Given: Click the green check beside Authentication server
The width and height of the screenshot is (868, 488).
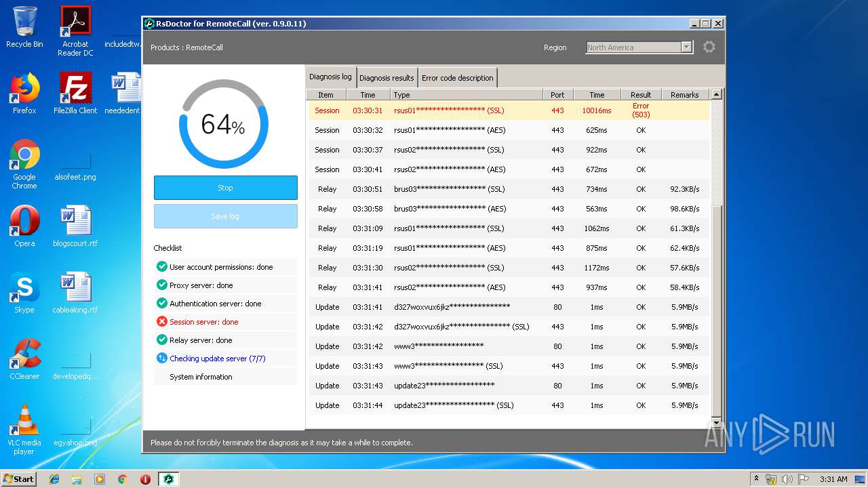Looking at the screenshot, I should (161, 303).
